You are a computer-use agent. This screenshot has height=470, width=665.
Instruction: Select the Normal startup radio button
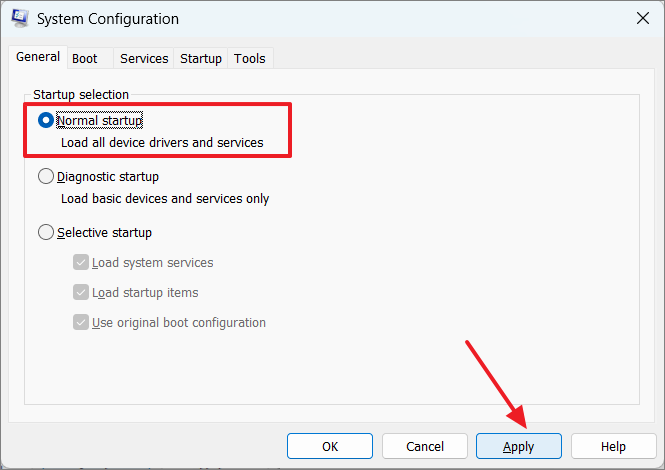(46, 120)
